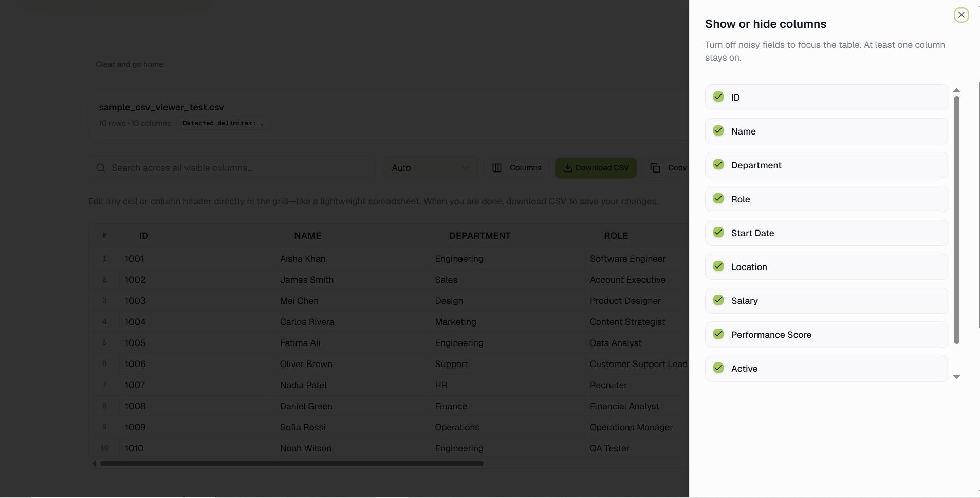Close the Show or hide columns panel

(961, 15)
